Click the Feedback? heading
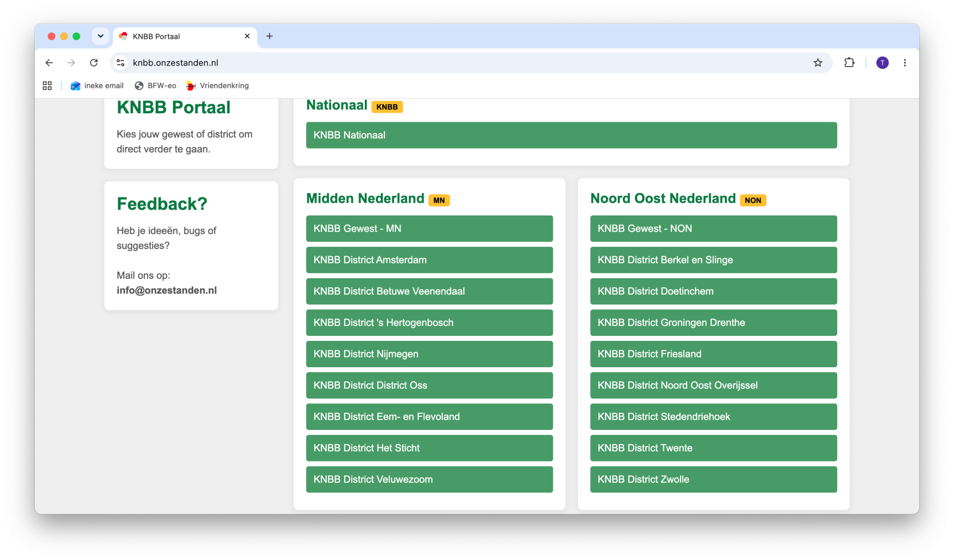 coord(162,204)
